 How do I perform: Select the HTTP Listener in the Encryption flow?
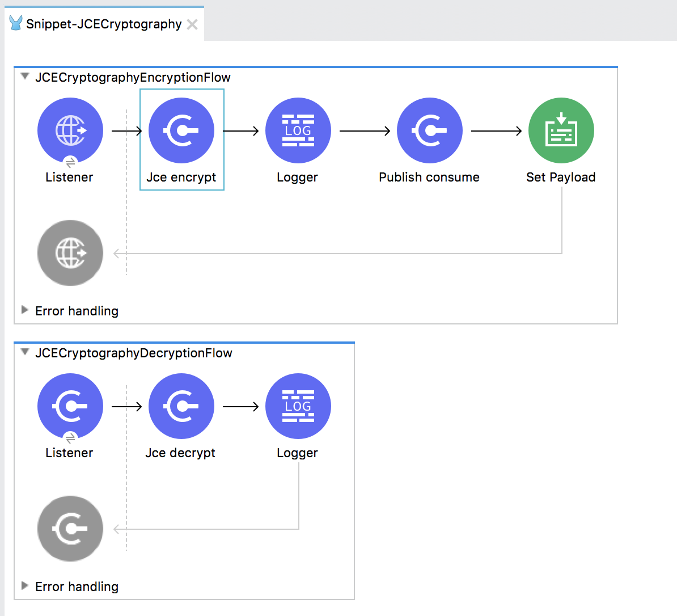click(x=70, y=130)
